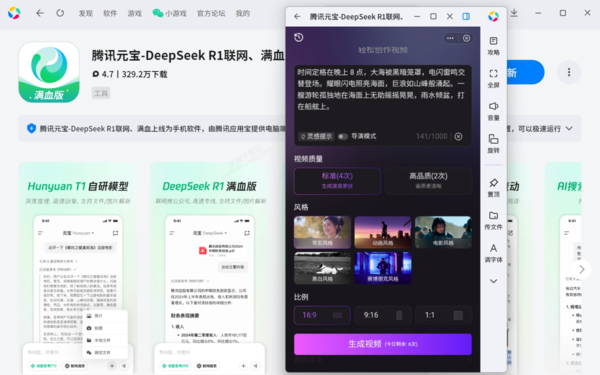Open the 腾讯元宝 app icon

pyautogui.click(x=49, y=72)
